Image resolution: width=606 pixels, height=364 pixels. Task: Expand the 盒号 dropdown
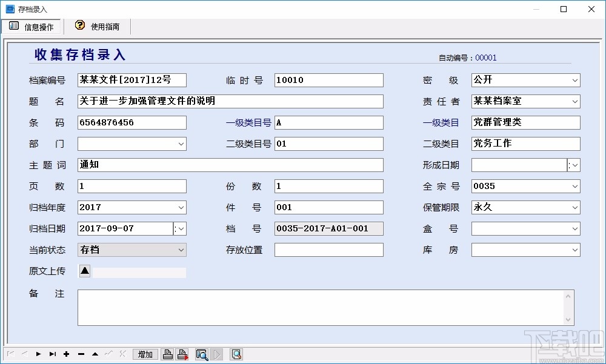tap(574, 229)
